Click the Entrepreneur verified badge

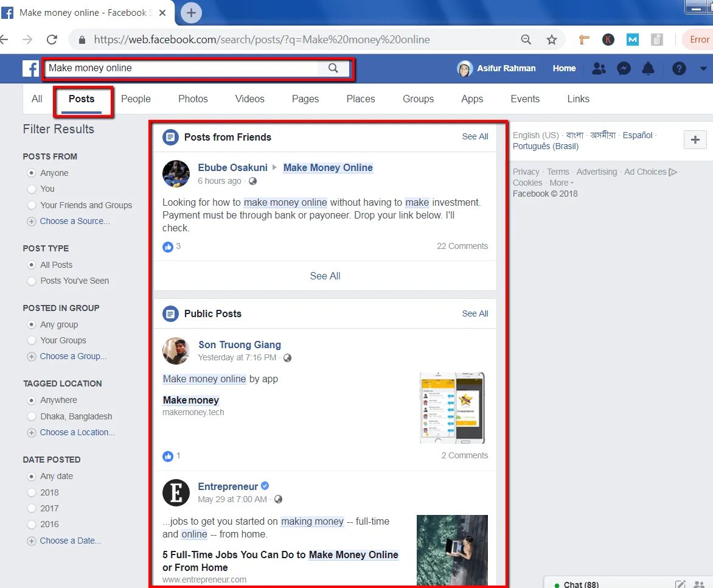pyautogui.click(x=265, y=486)
